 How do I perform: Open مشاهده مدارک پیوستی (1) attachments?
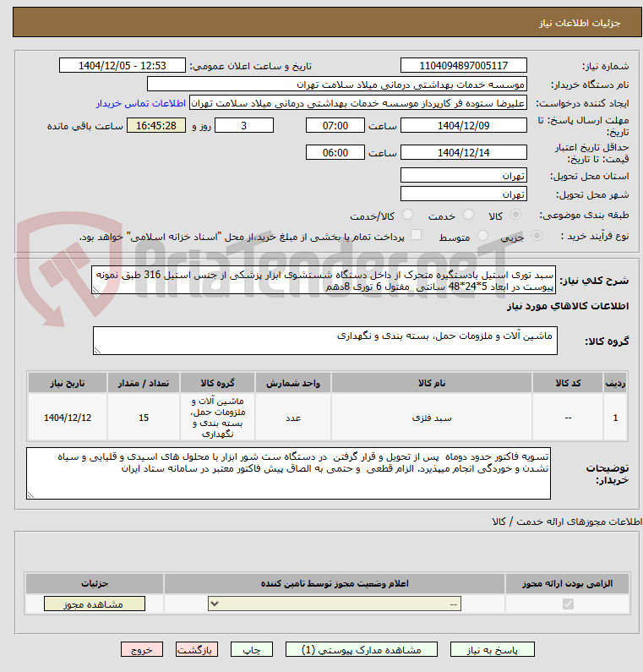click(361, 650)
